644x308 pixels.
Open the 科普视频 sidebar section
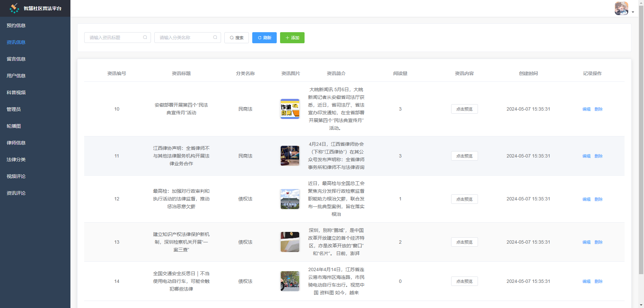point(16,93)
